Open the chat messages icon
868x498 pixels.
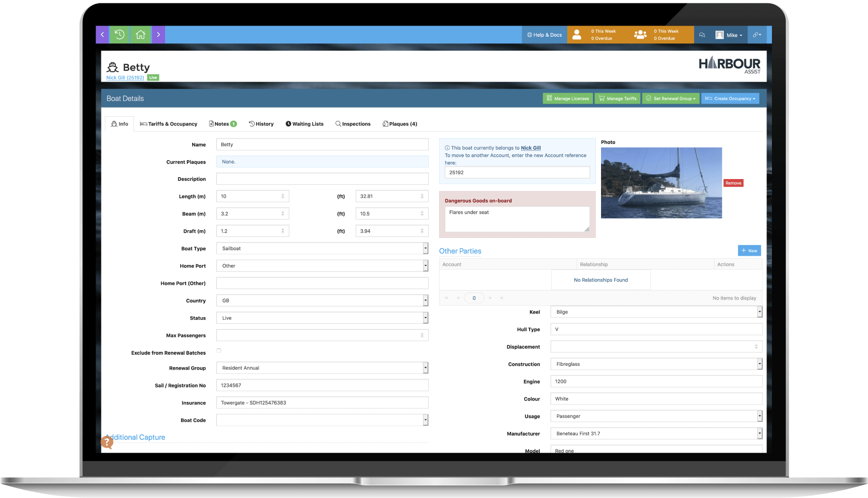click(x=702, y=34)
